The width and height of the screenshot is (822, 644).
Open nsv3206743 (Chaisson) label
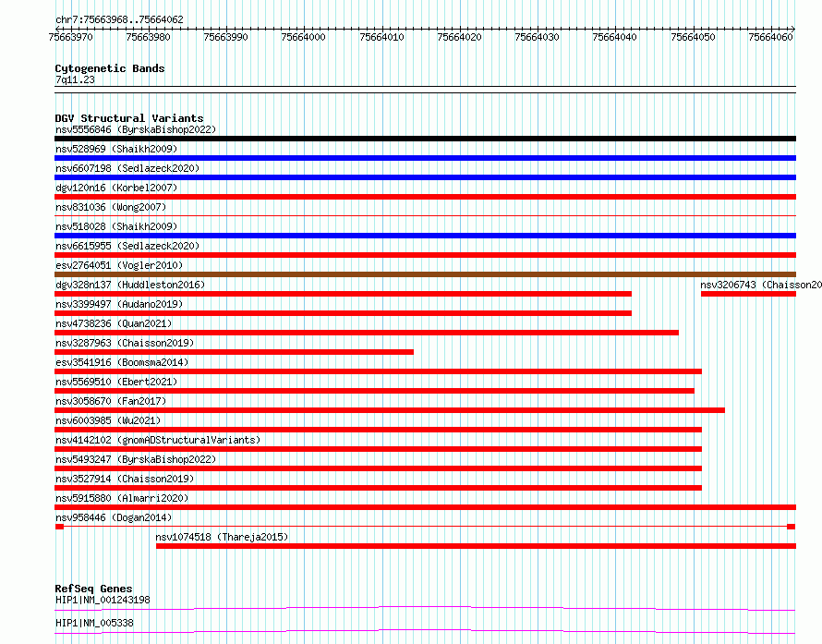click(761, 285)
